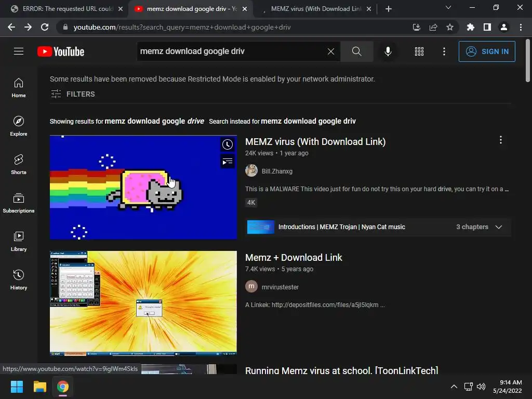Reload the YouTube page

point(45,27)
